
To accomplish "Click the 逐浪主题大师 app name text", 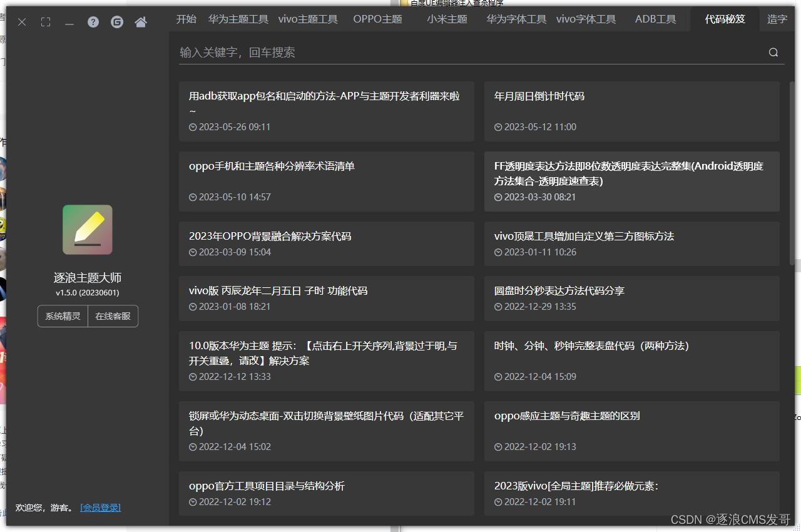I will point(88,278).
